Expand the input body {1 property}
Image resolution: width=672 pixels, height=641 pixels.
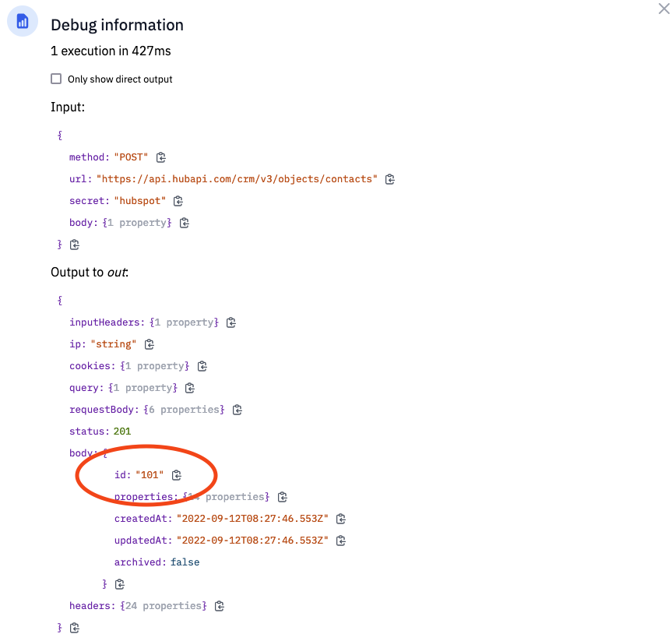[137, 223]
